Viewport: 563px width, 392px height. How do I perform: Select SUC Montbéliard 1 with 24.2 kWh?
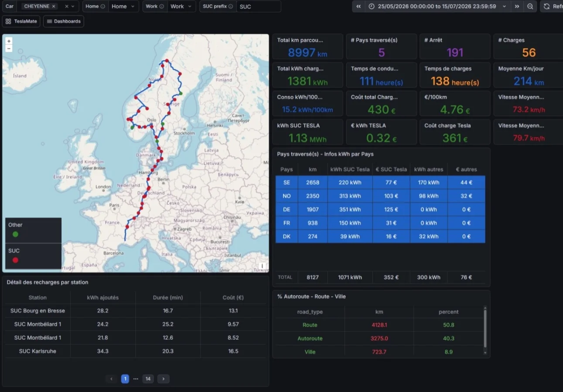(x=136, y=324)
